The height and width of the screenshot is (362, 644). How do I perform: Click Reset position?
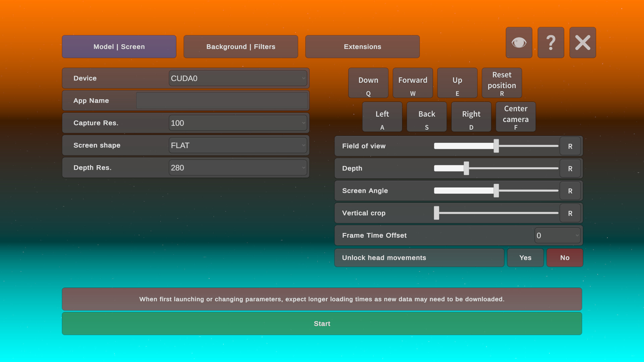501,82
